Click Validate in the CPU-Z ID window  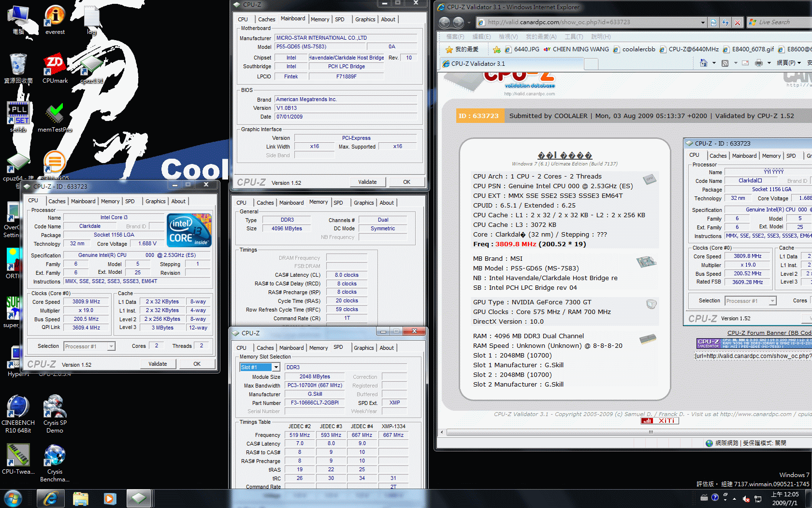(x=158, y=364)
